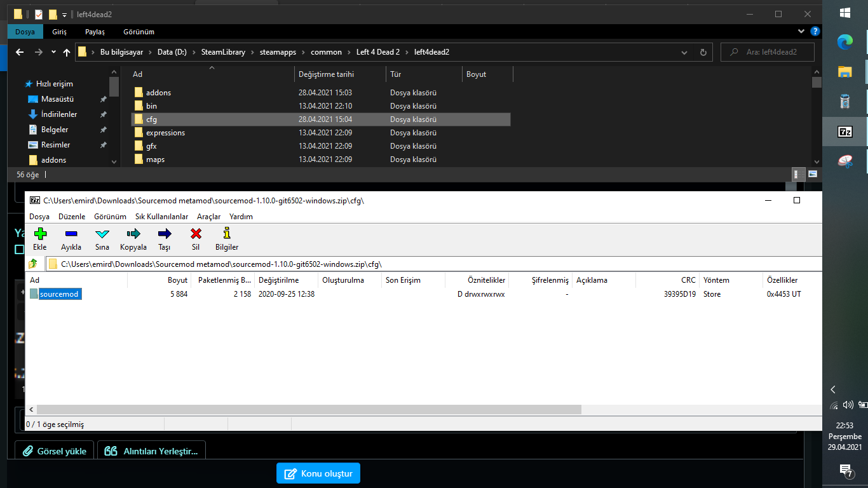Click the volume speaker tray icon
Image resolution: width=868 pixels, height=488 pixels.
[x=848, y=405]
